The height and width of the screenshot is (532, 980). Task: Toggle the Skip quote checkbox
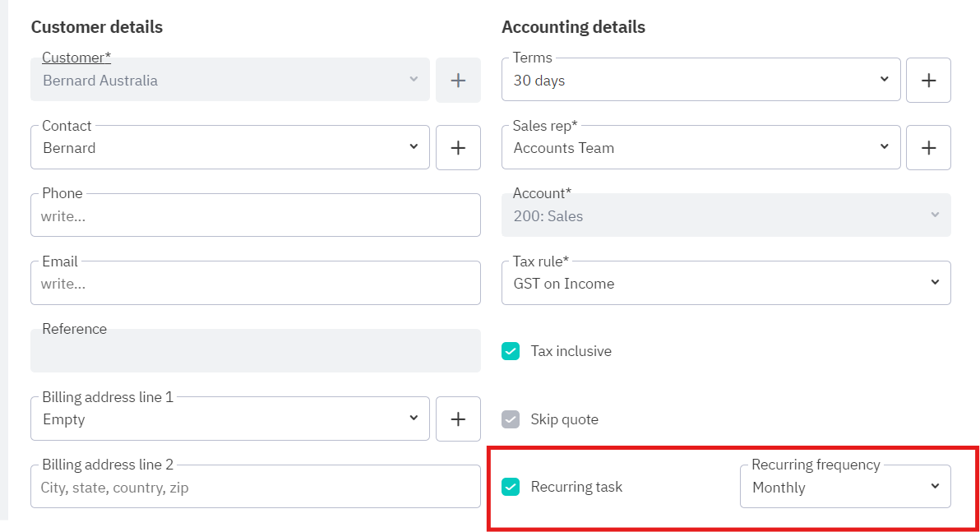pyautogui.click(x=511, y=419)
